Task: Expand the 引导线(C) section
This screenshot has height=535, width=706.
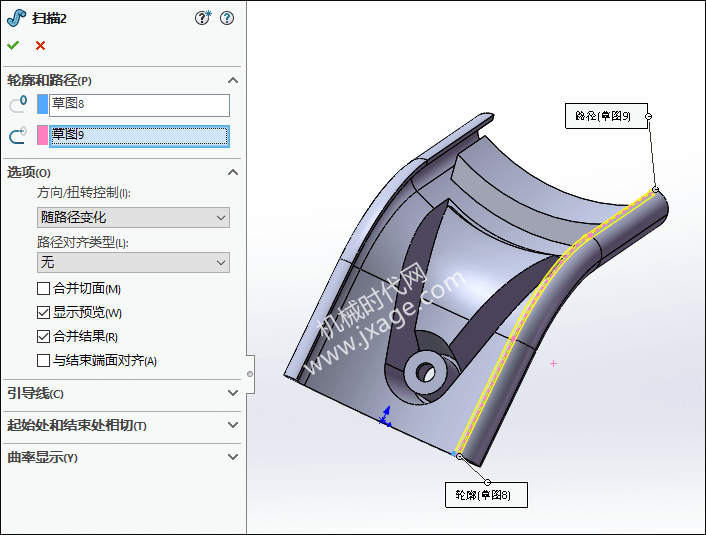Action: click(233, 393)
